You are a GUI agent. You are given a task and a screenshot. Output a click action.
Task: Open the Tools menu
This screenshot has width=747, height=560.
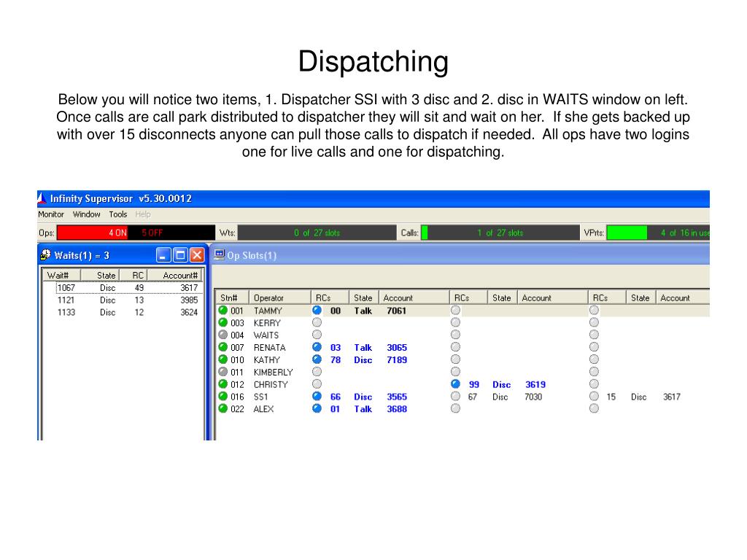coord(117,214)
